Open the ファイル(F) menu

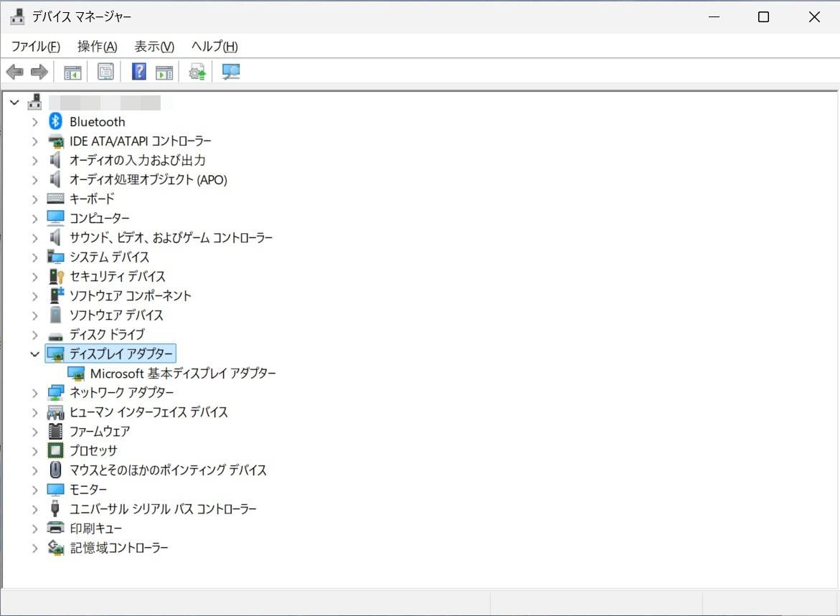(x=36, y=47)
